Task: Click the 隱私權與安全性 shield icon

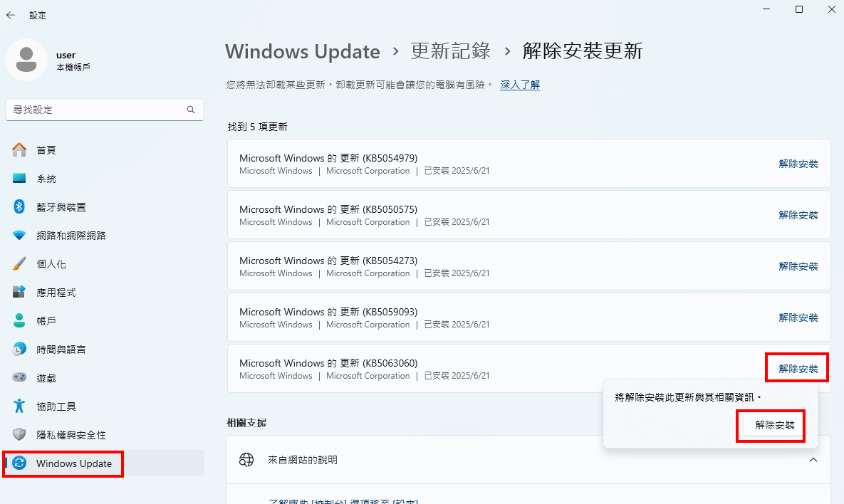Action: pyautogui.click(x=19, y=435)
